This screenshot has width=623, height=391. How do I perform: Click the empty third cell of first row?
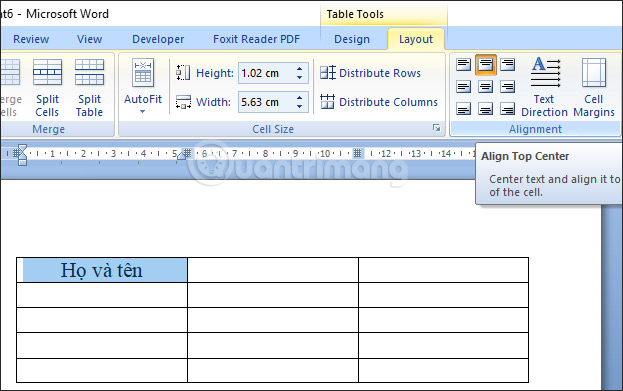click(x=443, y=270)
